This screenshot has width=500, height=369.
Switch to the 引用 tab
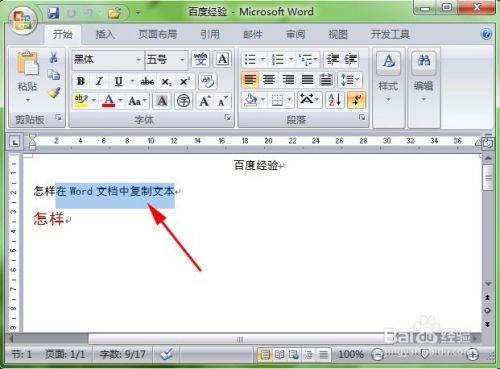[210, 34]
